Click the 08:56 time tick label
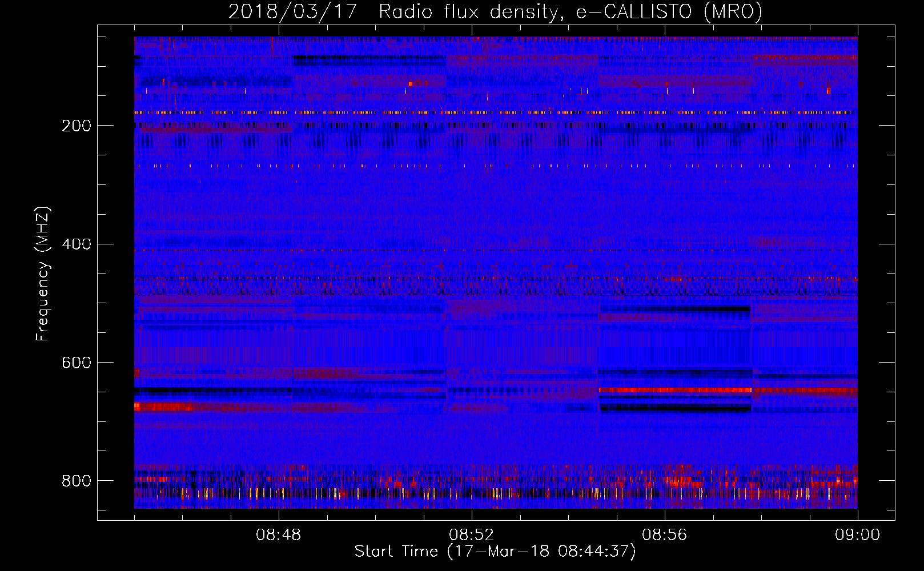 point(665,535)
